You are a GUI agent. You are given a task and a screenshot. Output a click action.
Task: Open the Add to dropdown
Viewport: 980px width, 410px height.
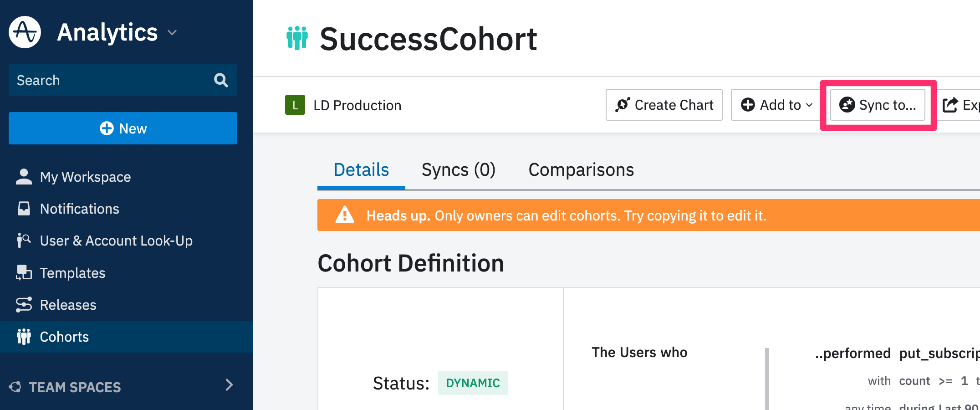click(776, 105)
